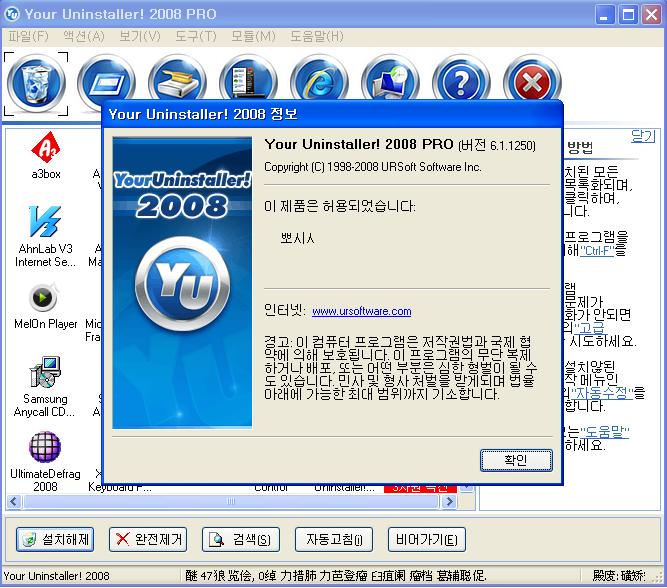Image resolution: width=667 pixels, height=588 pixels.
Task: Open the 파일(F) menu
Action: coord(29,37)
